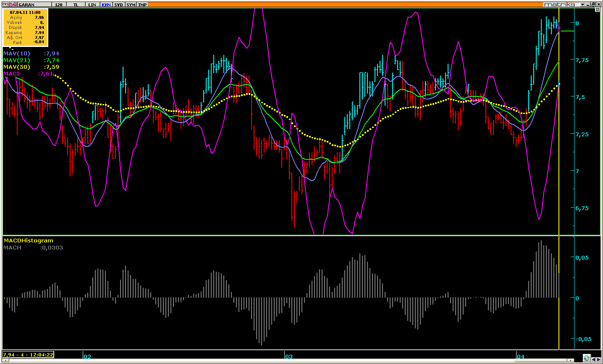This screenshot has height=364, width=603.
Task: Toggle the SVD button in toolbar
Action: click(x=119, y=5)
